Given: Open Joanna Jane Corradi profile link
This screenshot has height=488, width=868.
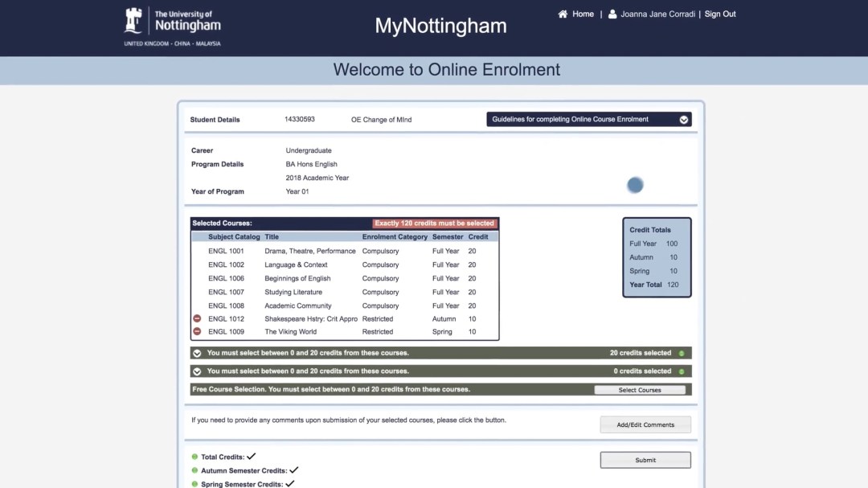Looking at the screenshot, I should click(657, 14).
